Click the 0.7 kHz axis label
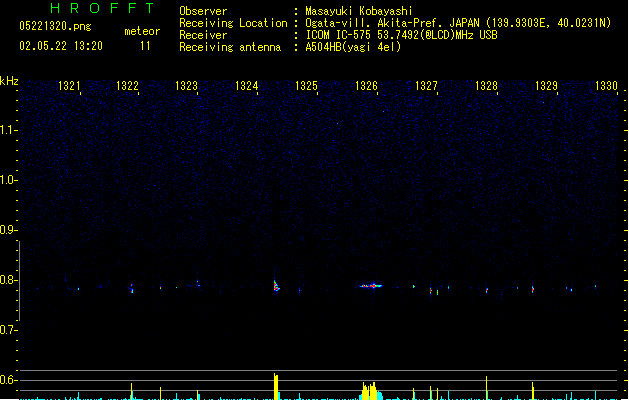 click(8, 330)
